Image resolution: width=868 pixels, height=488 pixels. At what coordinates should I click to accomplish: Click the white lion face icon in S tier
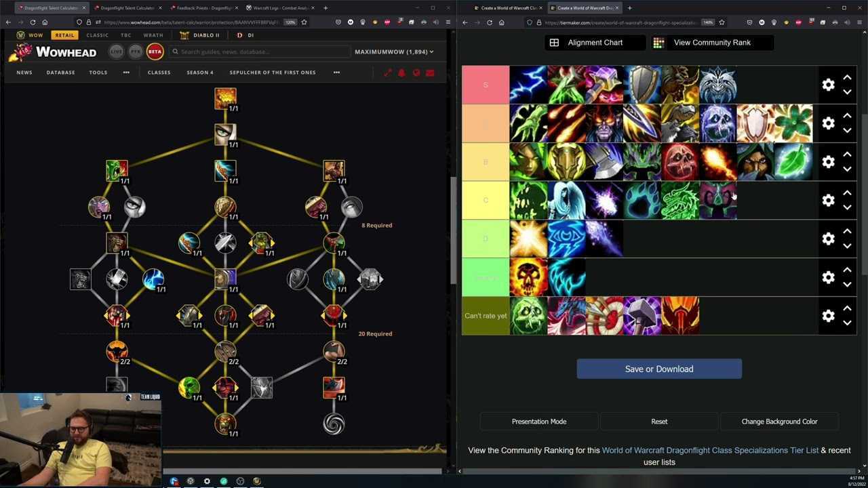[x=718, y=85]
